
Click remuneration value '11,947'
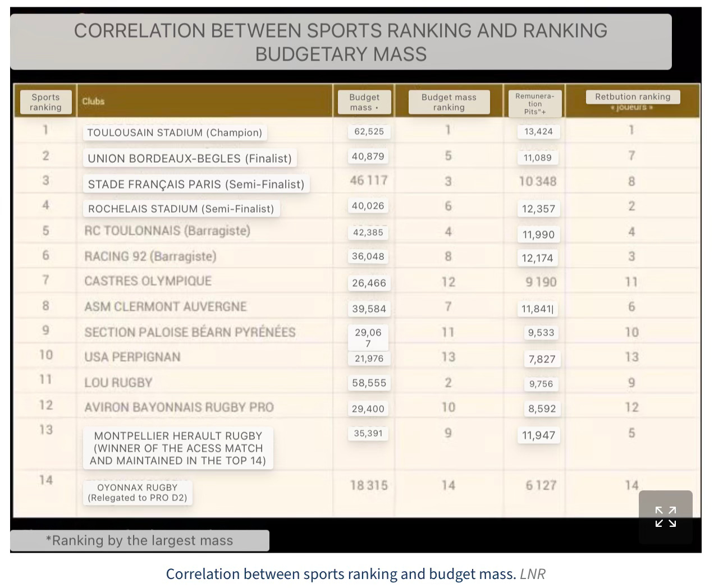[538, 435]
